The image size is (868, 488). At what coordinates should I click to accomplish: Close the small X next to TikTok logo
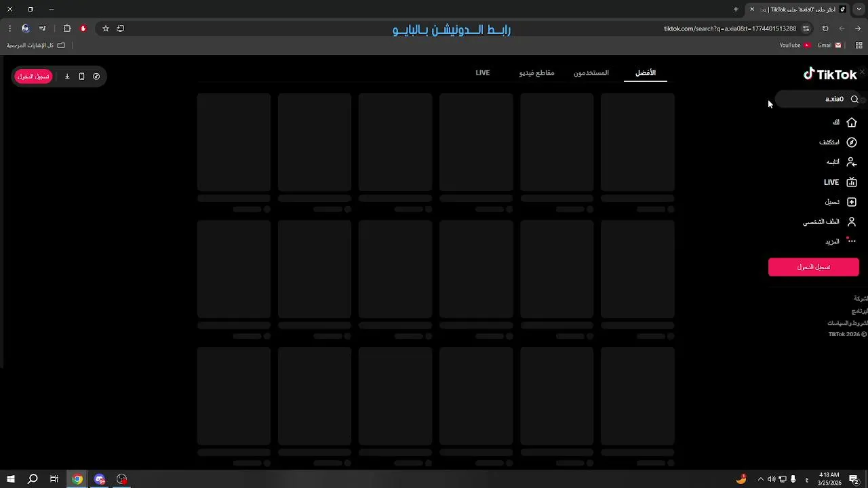coord(863,71)
